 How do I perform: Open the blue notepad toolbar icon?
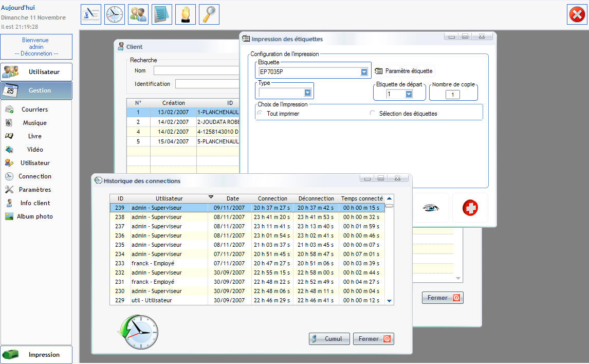point(162,14)
